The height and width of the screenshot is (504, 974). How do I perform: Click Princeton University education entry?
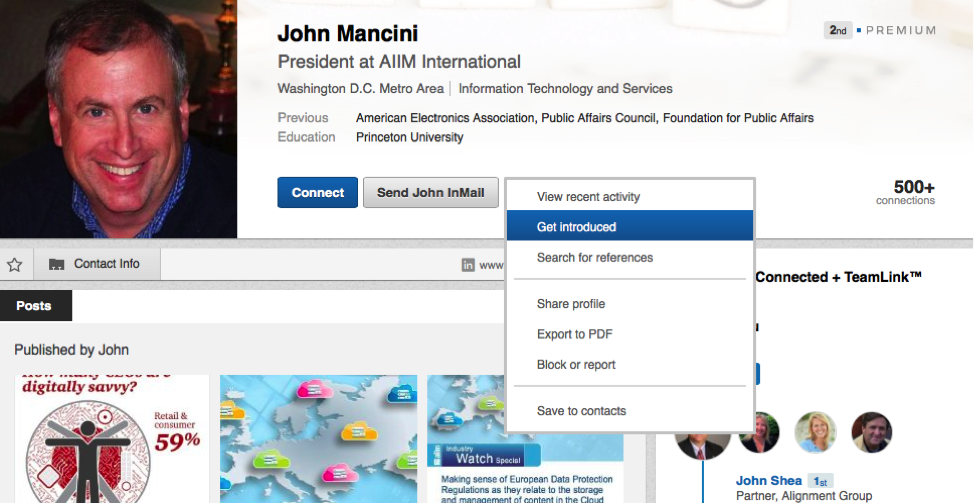pos(409,137)
